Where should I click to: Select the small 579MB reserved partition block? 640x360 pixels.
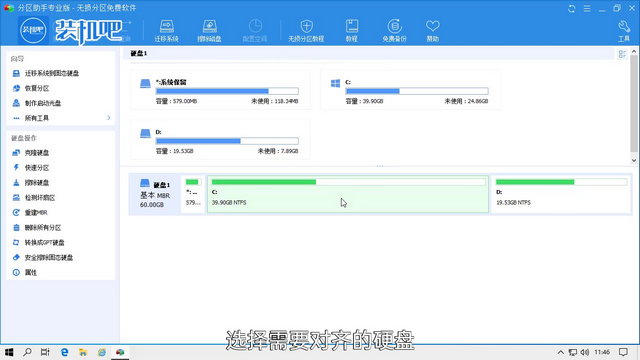click(x=193, y=194)
